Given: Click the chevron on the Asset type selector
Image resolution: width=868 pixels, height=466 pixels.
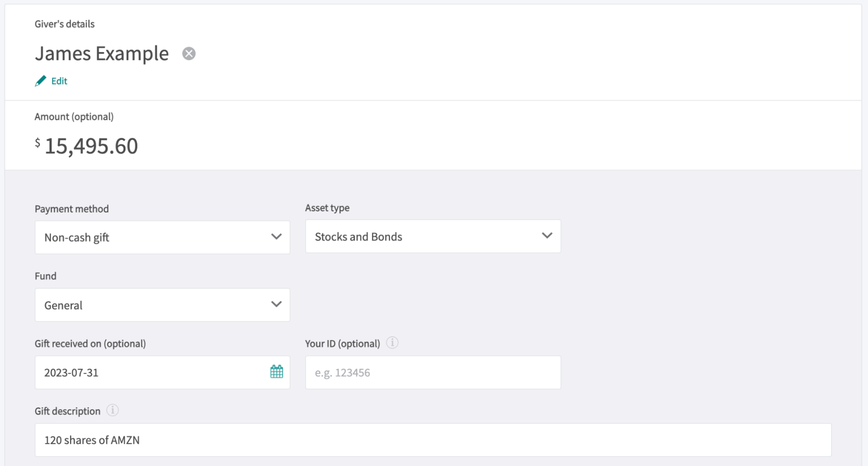Looking at the screenshot, I should click(547, 236).
